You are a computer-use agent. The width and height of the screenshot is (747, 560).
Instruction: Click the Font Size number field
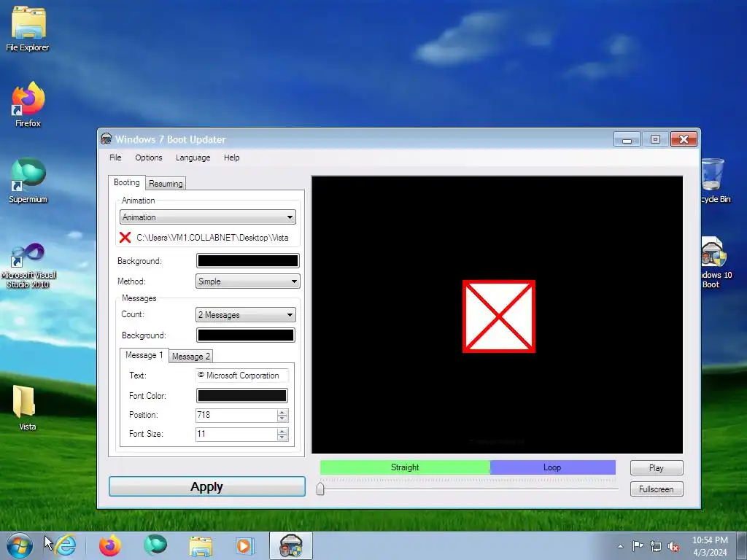(x=236, y=434)
